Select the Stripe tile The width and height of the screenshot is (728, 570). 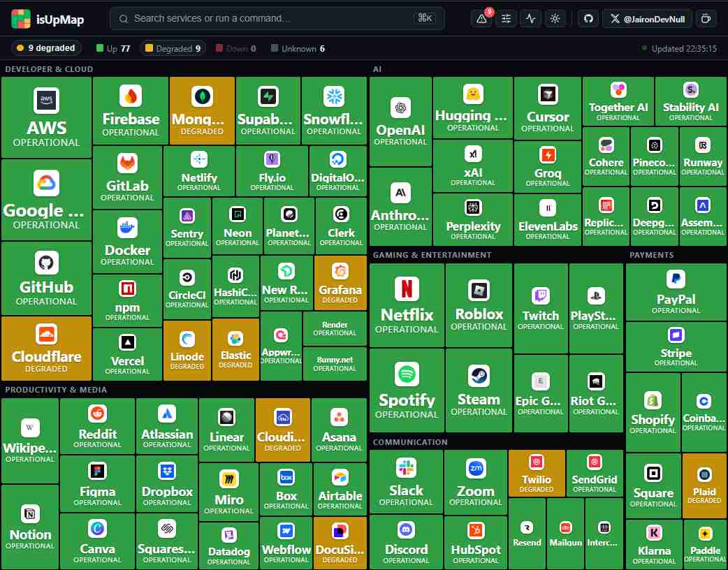[x=676, y=347]
